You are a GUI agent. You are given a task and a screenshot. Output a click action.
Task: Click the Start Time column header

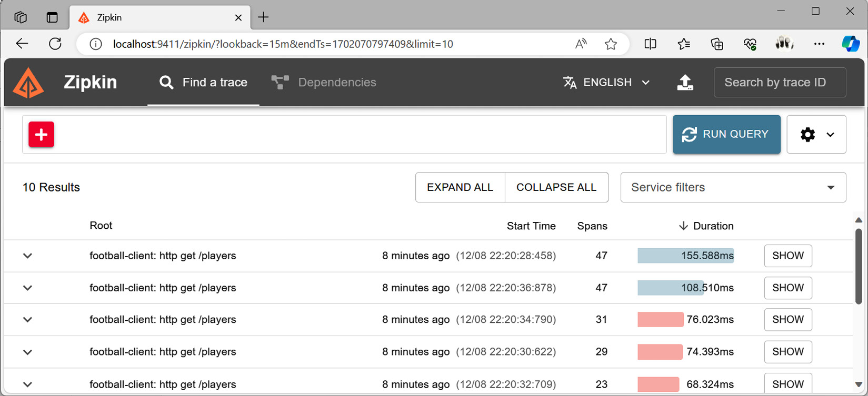pos(531,226)
